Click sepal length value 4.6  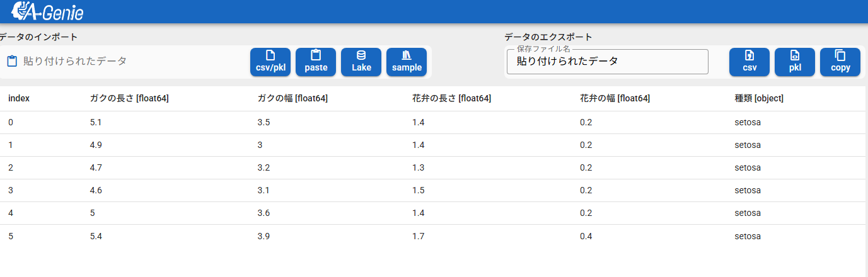tap(96, 190)
